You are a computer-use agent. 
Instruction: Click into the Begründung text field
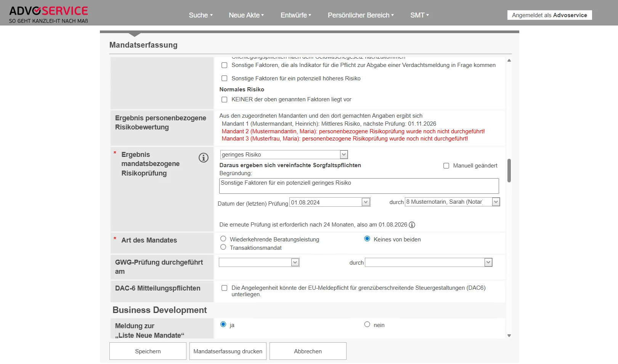[x=359, y=186]
